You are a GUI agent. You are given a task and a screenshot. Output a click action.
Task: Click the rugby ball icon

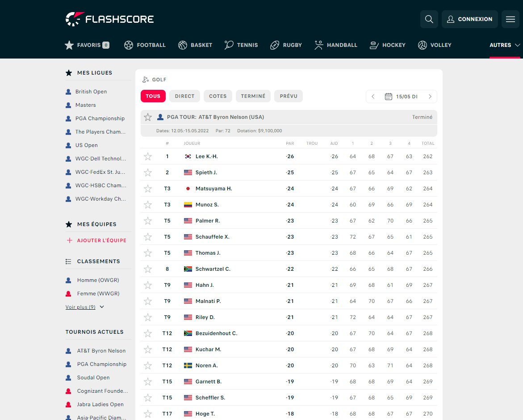coord(275,45)
